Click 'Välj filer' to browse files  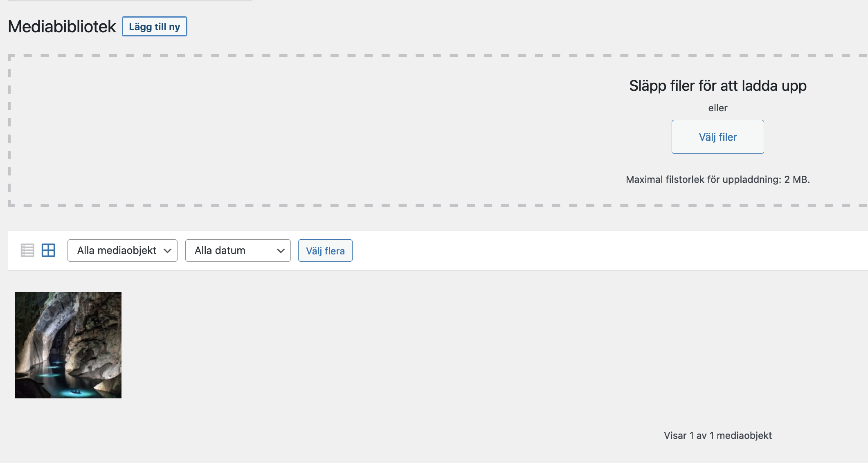coord(717,137)
